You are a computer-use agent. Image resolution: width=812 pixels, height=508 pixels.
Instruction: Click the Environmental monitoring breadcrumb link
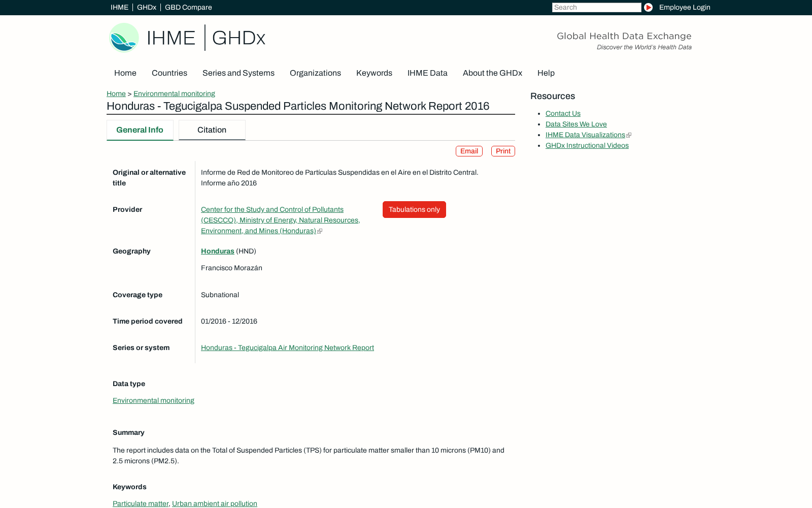pos(174,93)
